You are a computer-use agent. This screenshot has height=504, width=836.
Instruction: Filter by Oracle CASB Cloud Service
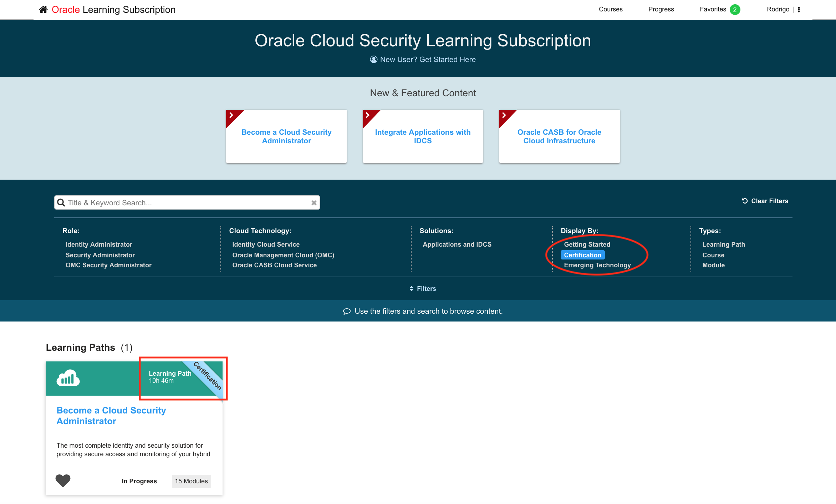click(275, 265)
